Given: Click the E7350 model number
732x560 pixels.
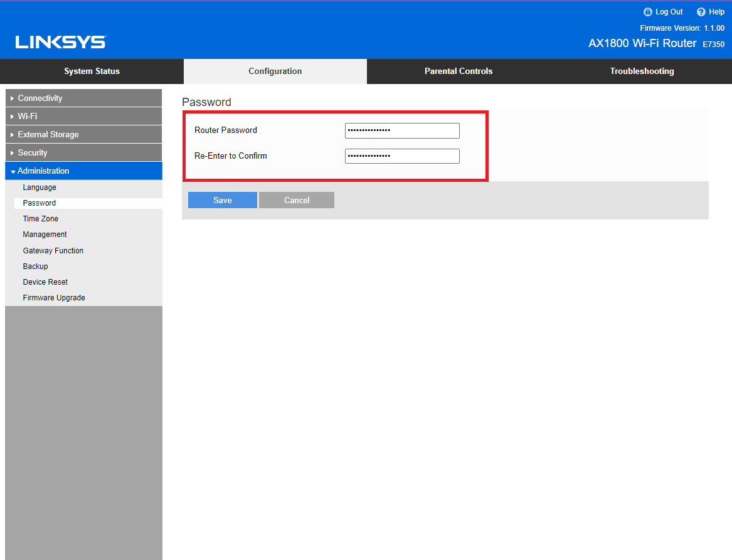Looking at the screenshot, I should click(714, 45).
